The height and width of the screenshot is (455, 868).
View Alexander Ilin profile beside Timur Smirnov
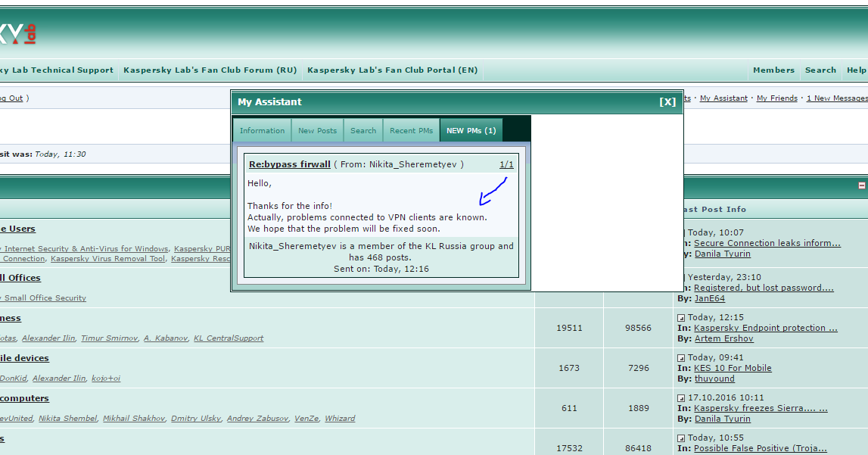tap(48, 338)
